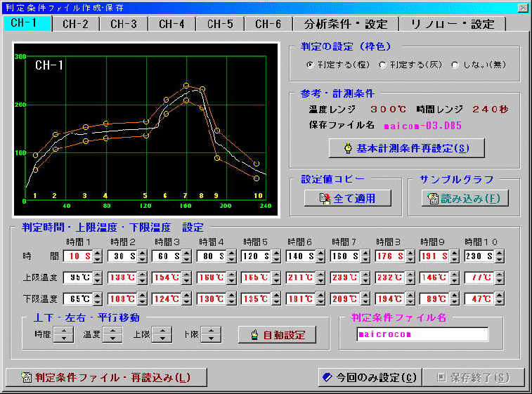Click 読み込み(F) sample graph button
Viewport: 532px width, 394px height.
[x=465, y=198]
